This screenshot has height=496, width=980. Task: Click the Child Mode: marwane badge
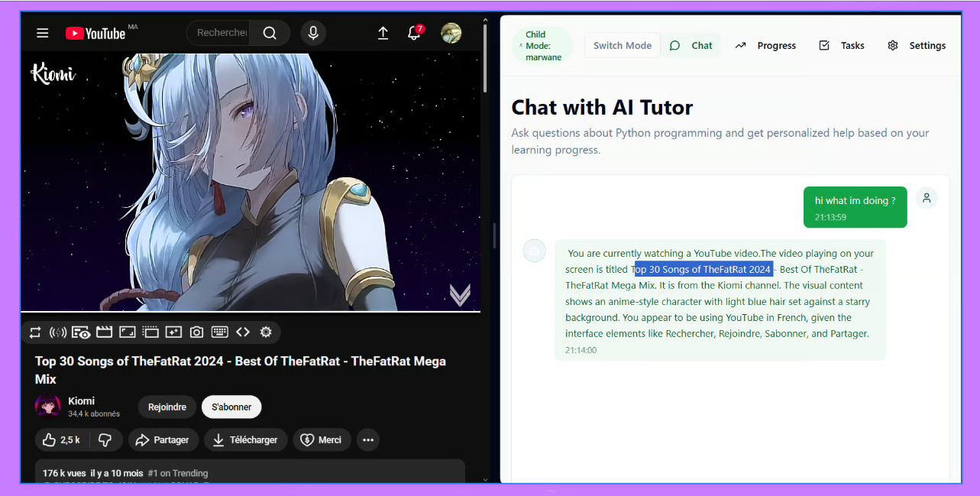click(x=542, y=46)
